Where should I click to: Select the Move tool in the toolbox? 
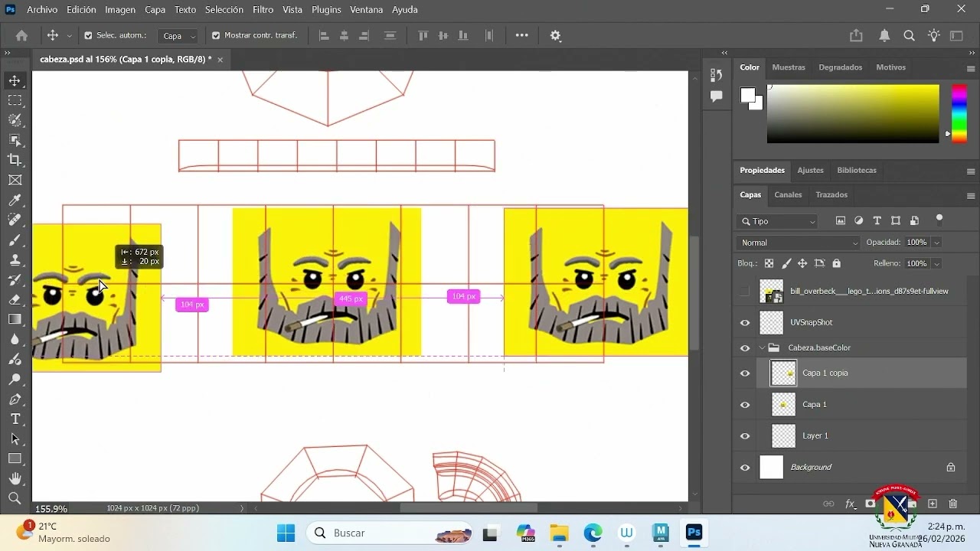coord(15,80)
